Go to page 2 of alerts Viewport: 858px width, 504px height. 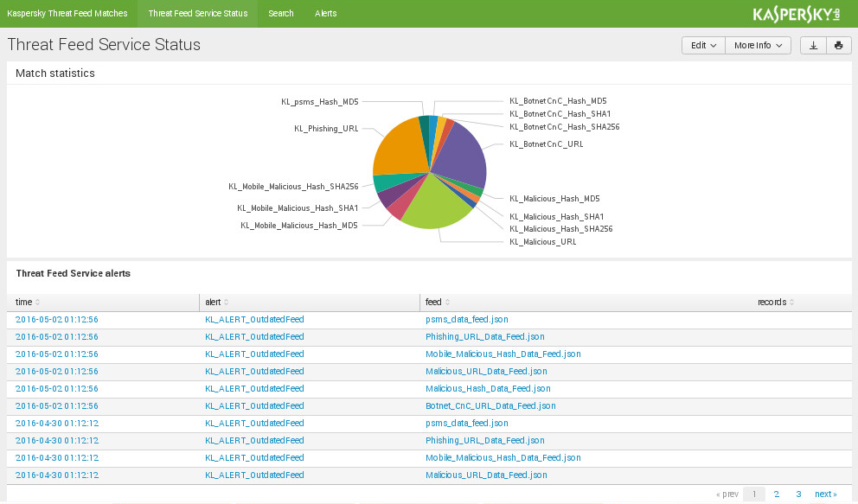(777, 494)
